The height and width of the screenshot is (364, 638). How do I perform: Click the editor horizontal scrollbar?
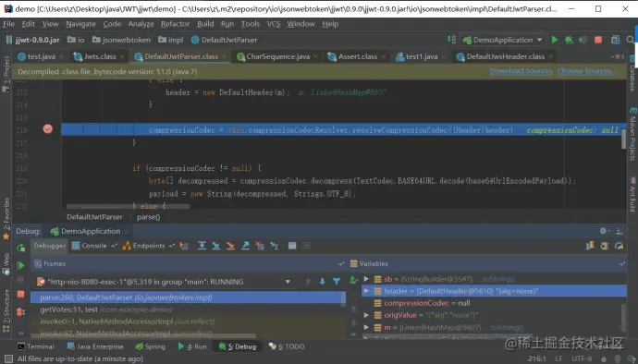pos(129,206)
